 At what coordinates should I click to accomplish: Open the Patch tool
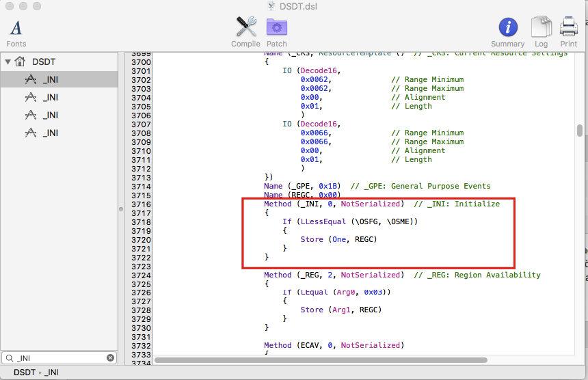277,28
